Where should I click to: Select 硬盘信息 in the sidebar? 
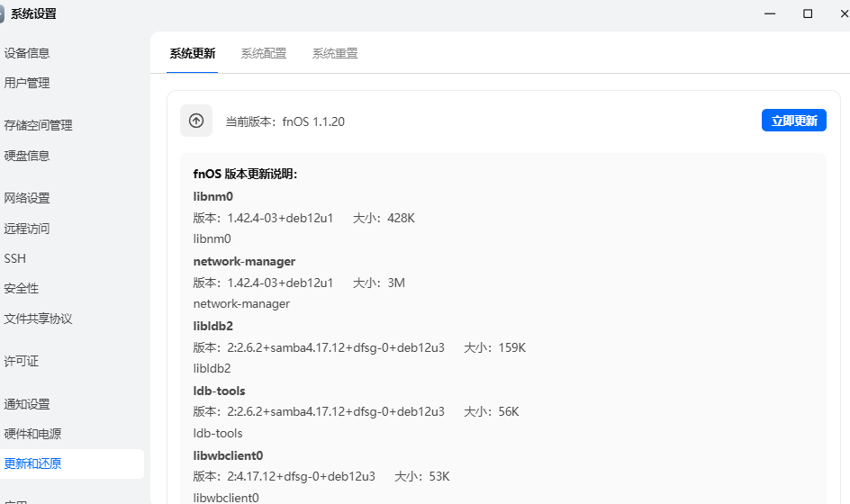click(27, 156)
